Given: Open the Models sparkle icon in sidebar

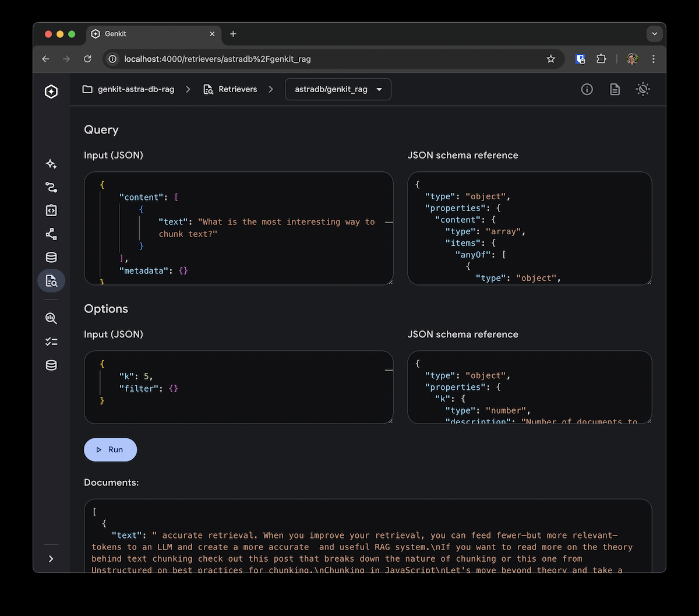Looking at the screenshot, I should tap(51, 164).
